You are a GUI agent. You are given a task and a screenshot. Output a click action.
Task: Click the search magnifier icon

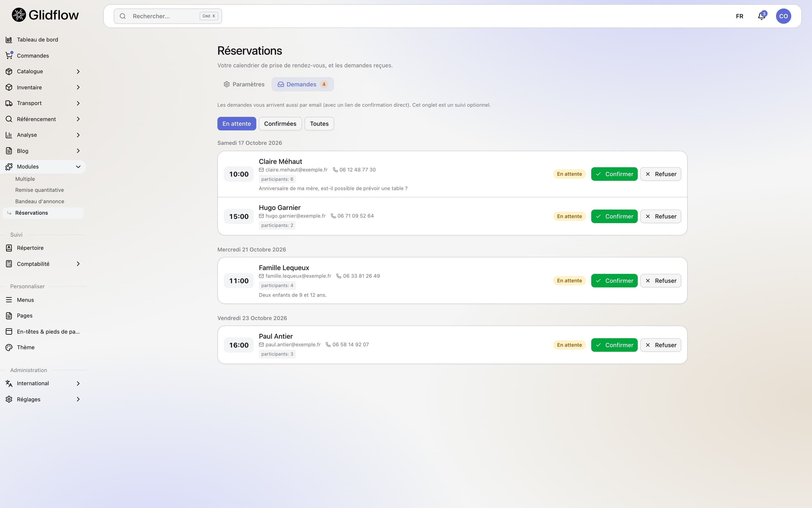(123, 16)
